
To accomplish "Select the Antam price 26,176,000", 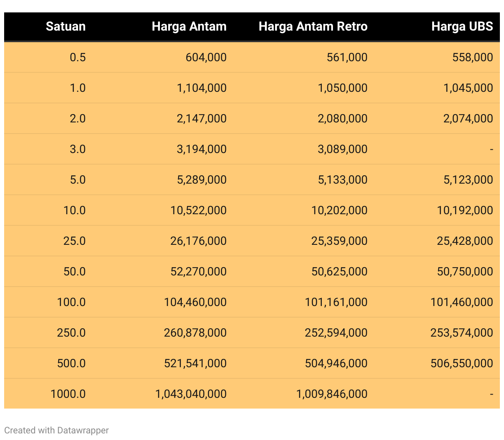I will [198, 241].
